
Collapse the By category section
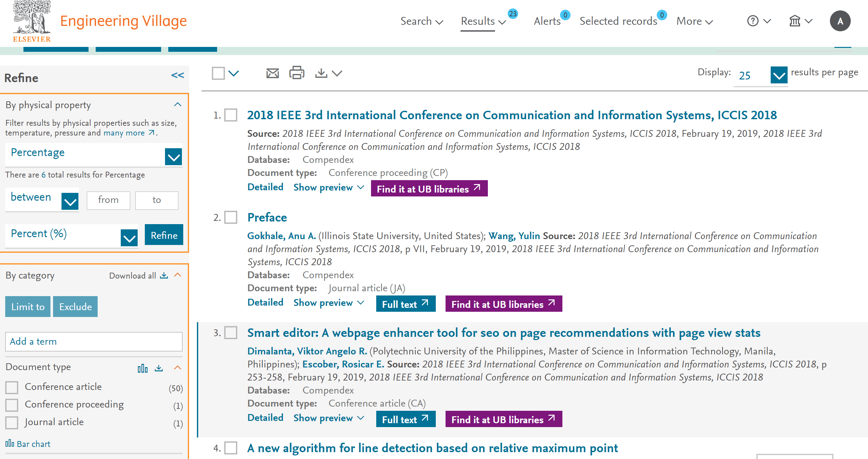[x=178, y=275]
